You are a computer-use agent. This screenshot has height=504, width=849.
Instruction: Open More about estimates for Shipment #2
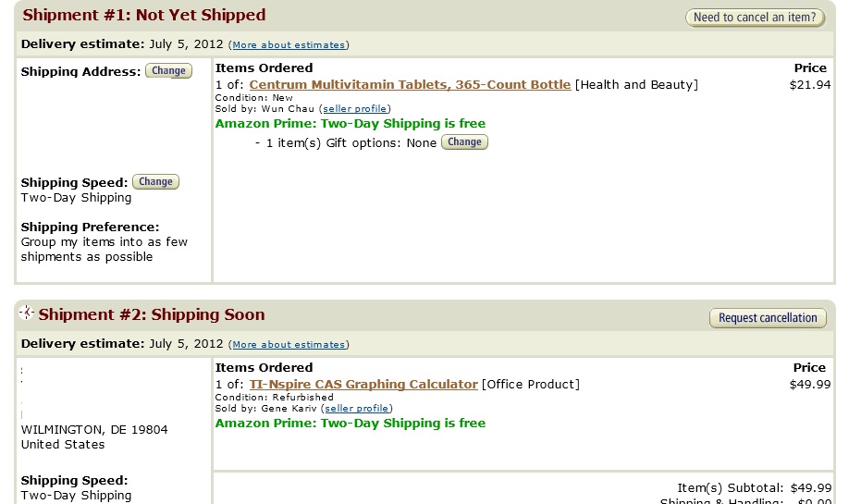pos(289,344)
